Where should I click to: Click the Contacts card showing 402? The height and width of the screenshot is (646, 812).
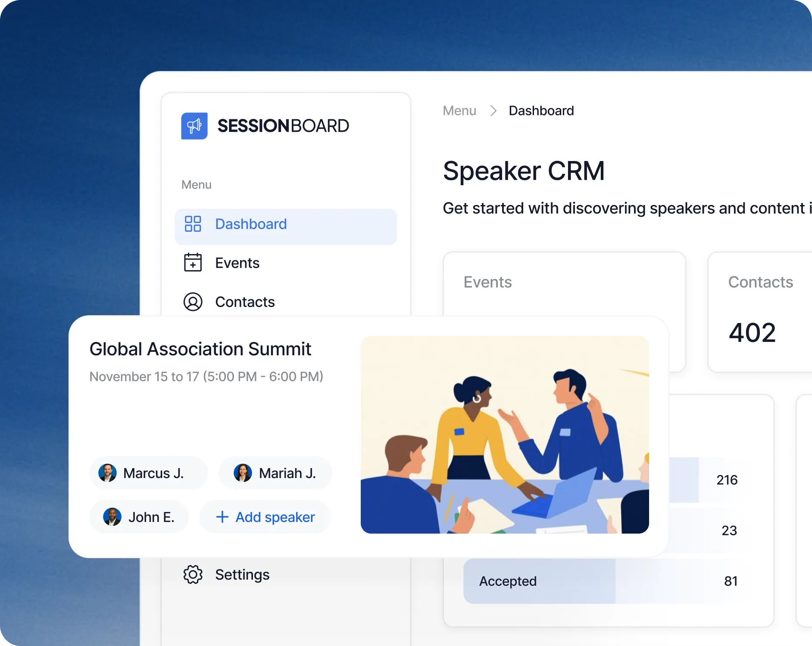[x=760, y=310]
